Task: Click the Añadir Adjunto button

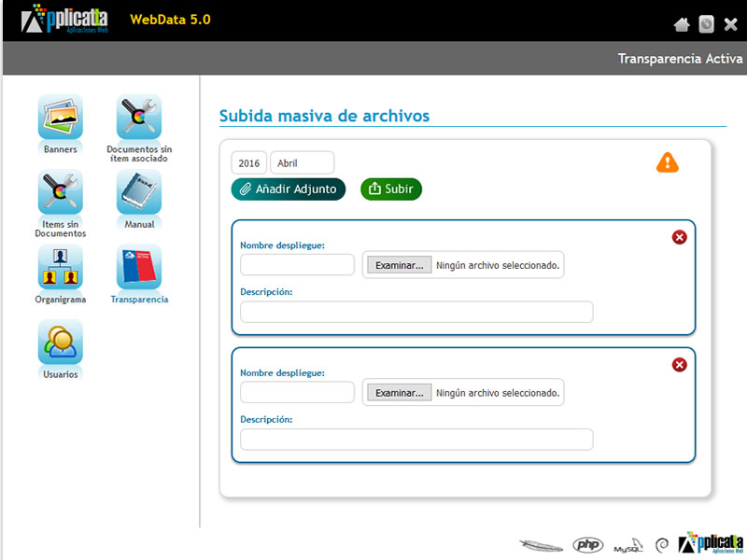Action: point(289,189)
